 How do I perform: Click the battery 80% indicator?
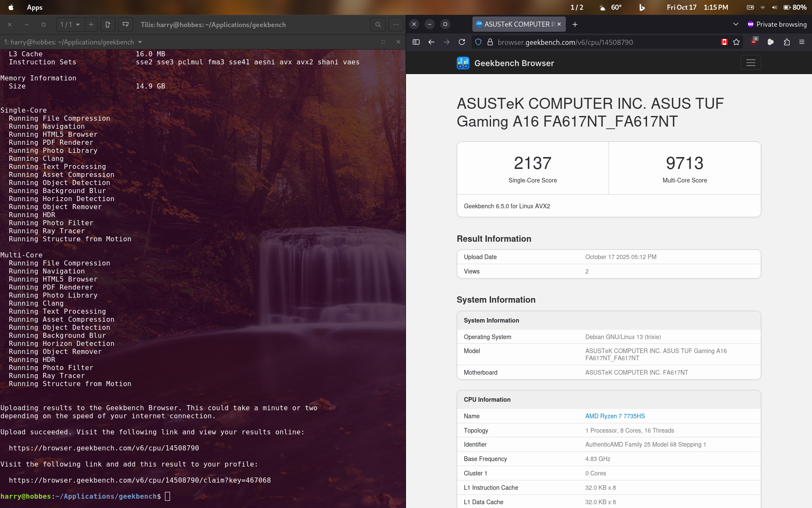point(795,7)
